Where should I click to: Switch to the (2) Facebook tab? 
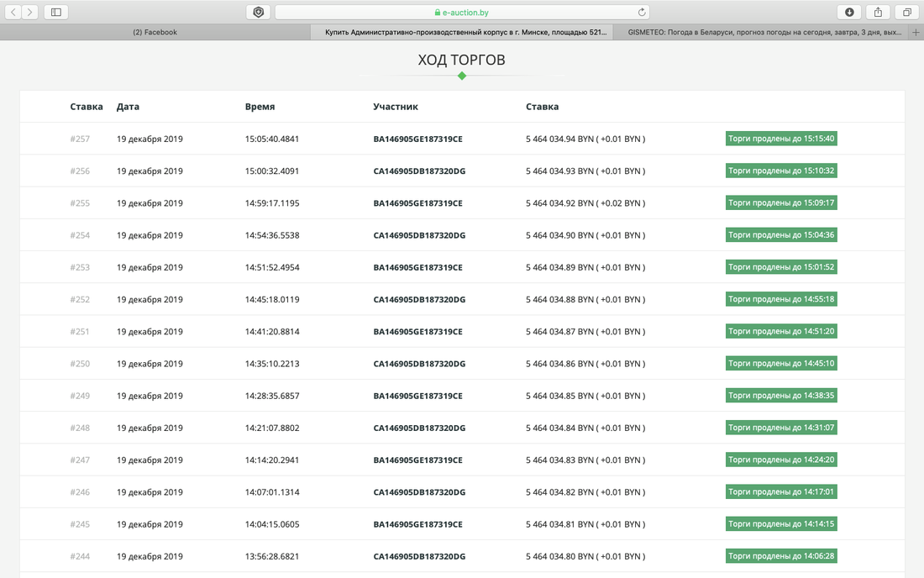[155, 33]
